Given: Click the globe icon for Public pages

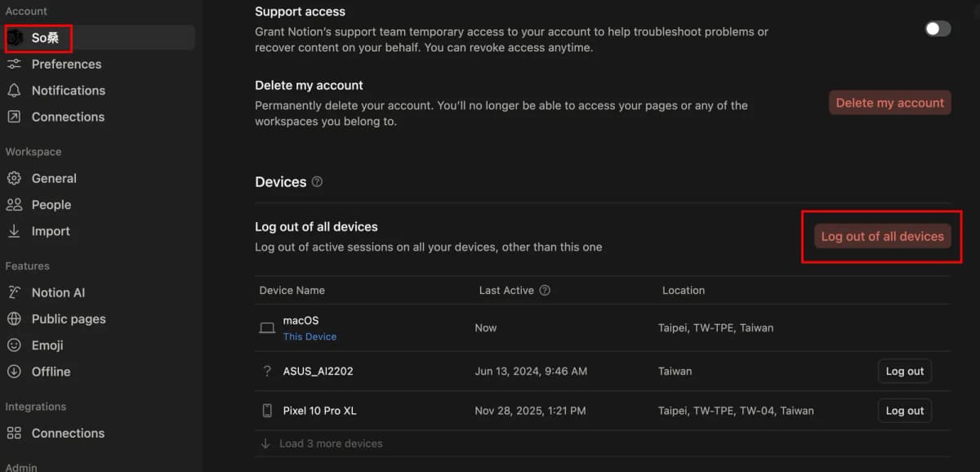Looking at the screenshot, I should pos(14,318).
